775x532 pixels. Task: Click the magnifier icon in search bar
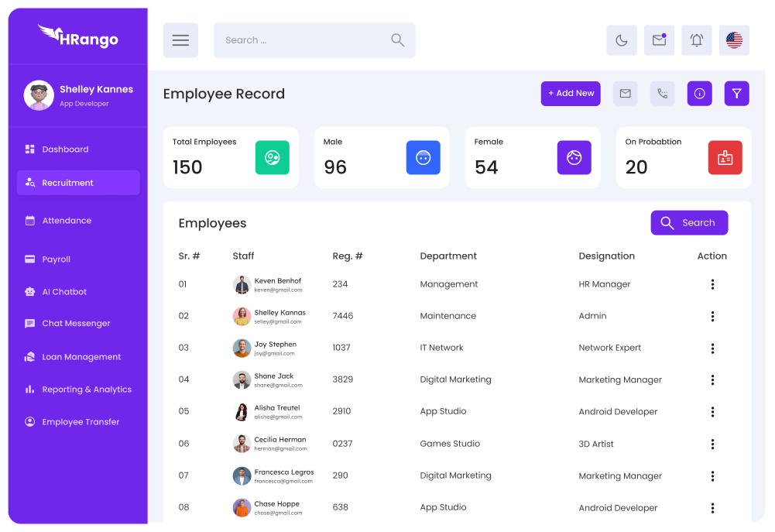pos(397,40)
